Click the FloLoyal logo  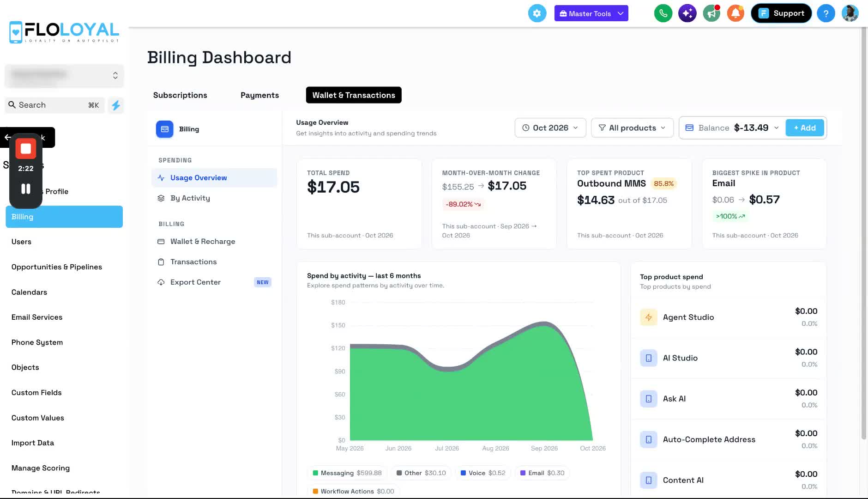pyautogui.click(x=64, y=32)
